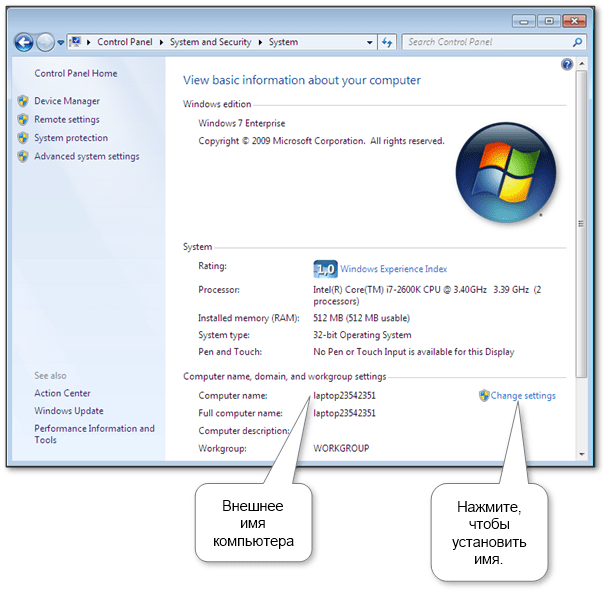The image size is (607, 593).
Task: Click the scrollbar down arrow
Action: coord(581,454)
